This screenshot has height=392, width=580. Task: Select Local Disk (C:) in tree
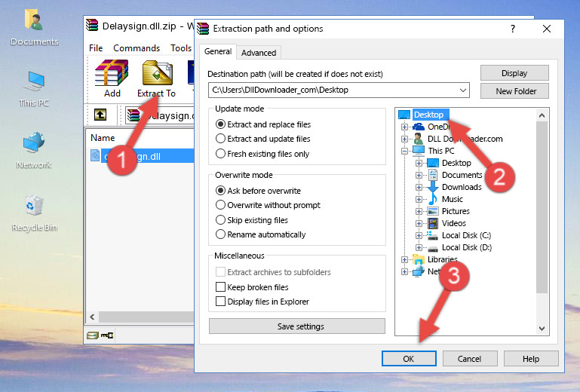(466, 235)
